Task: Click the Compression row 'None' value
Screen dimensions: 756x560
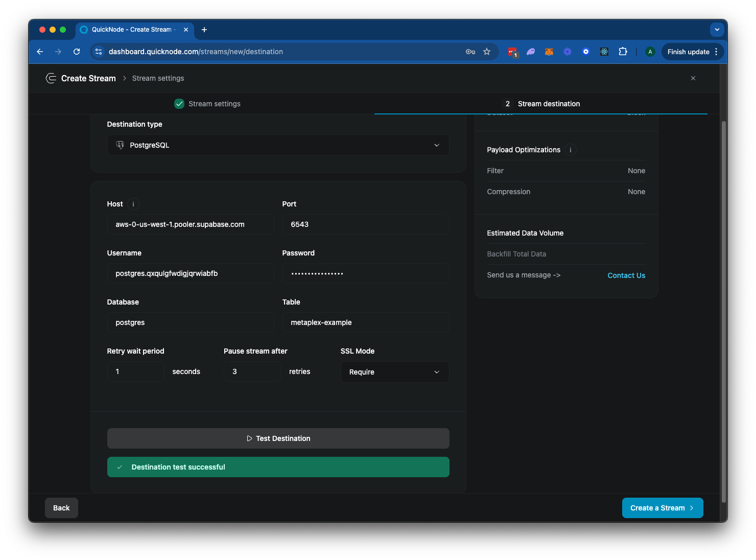Action: pos(636,192)
